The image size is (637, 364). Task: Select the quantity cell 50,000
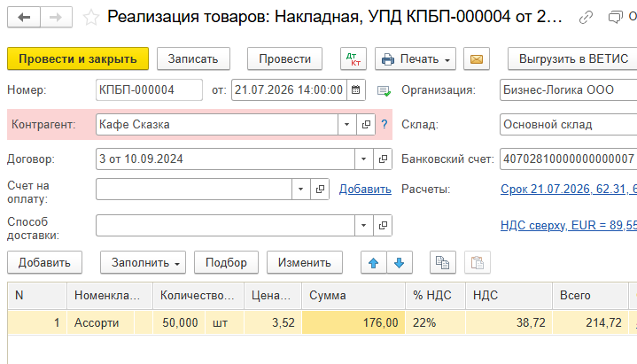180,322
